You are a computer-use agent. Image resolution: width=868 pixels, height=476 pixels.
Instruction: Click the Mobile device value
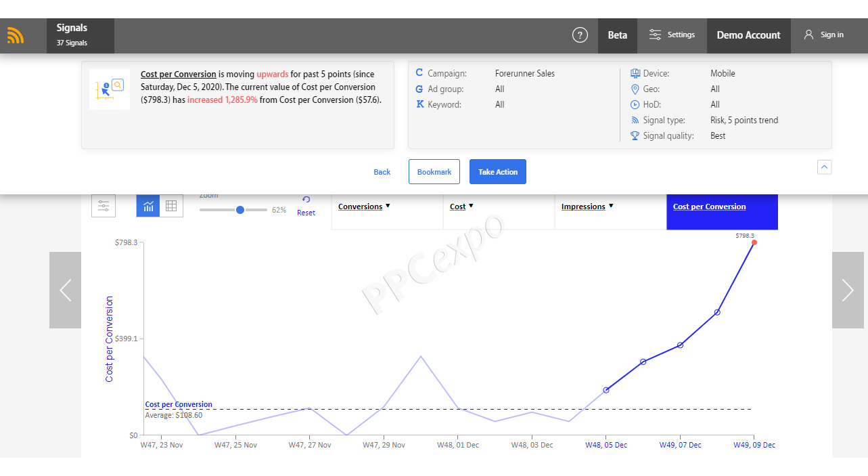click(723, 73)
